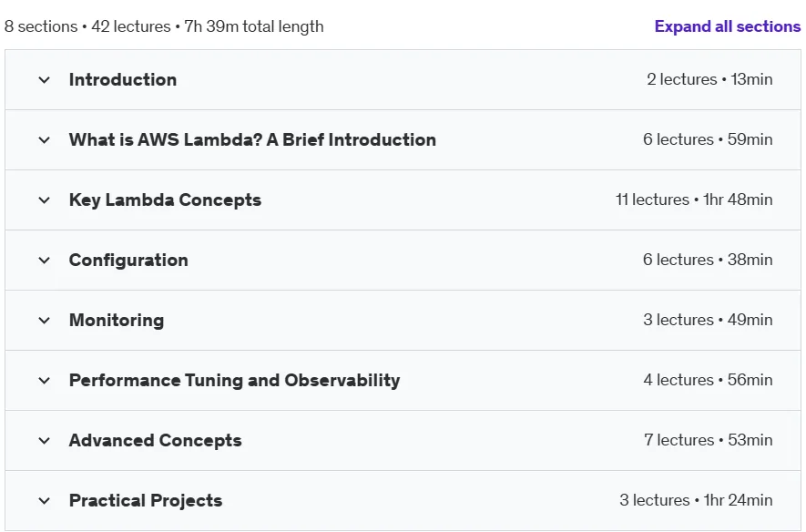
Task: Click chevron beside Key Lambda Concepts
Action: 45,199
